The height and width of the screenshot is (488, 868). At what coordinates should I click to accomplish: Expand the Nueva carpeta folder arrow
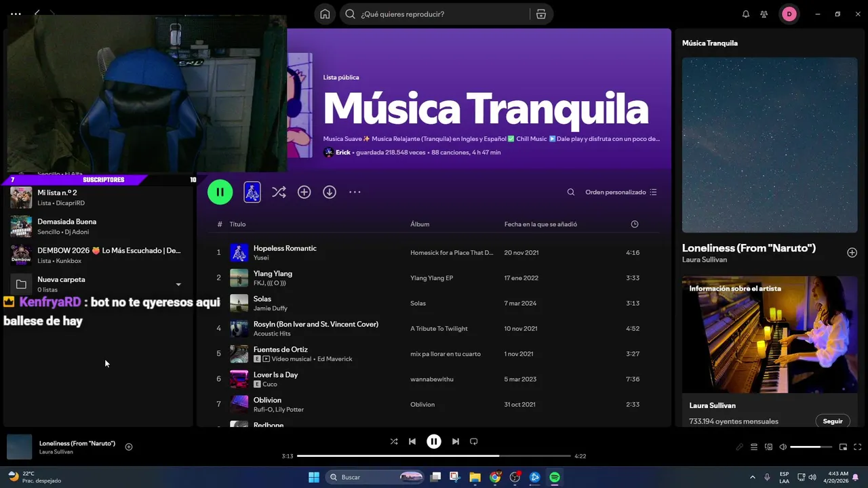pyautogui.click(x=178, y=285)
